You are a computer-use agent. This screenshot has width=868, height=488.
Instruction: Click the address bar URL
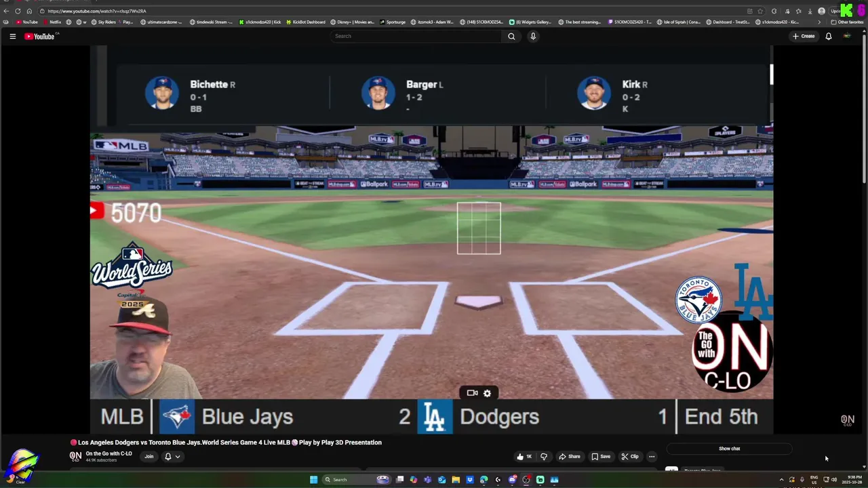(96, 11)
